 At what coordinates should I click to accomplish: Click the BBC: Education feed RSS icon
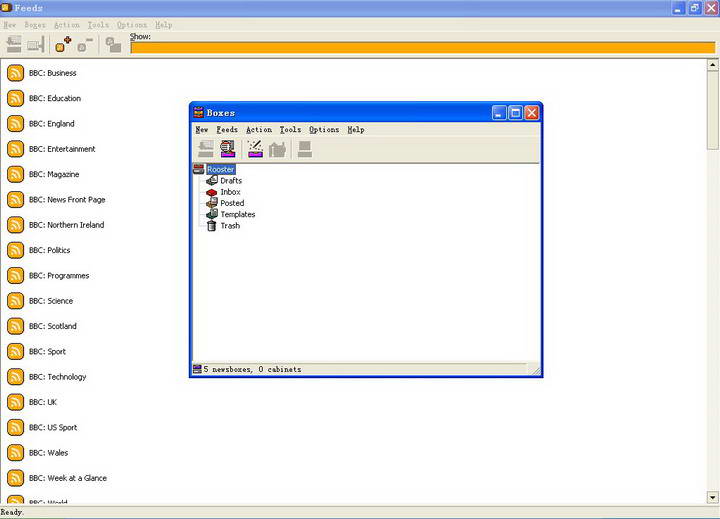point(16,98)
